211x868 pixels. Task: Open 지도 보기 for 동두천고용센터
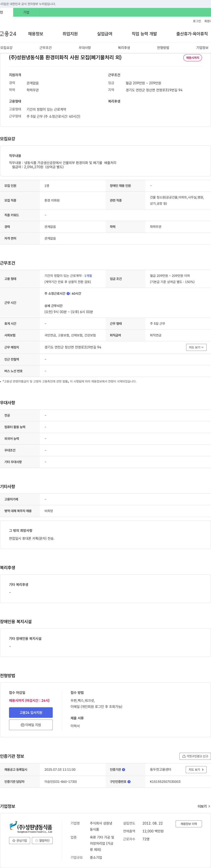coord(196,770)
